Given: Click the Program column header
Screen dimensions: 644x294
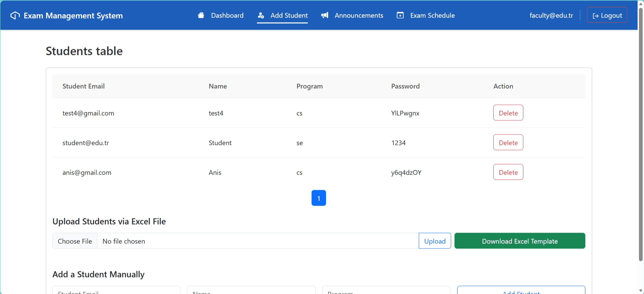Looking at the screenshot, I should pyautogui.click(x=310, y=86).
